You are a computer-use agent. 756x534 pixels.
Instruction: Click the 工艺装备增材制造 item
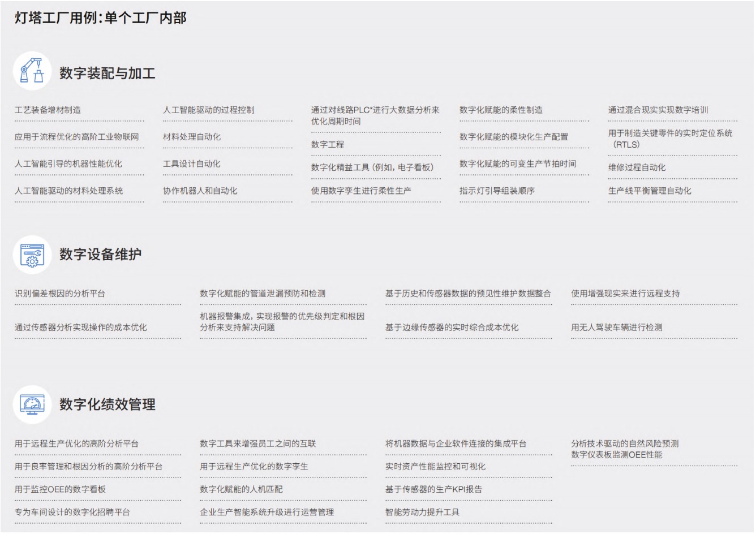pos(48,110)
